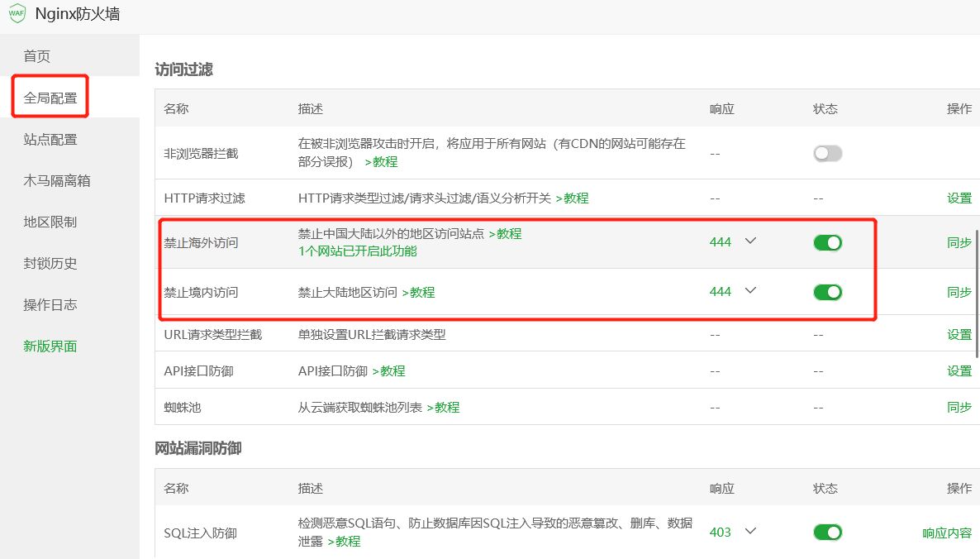Open SQL注入防御 教程 link
Screen dimensions: 980x559
point(345,542)
